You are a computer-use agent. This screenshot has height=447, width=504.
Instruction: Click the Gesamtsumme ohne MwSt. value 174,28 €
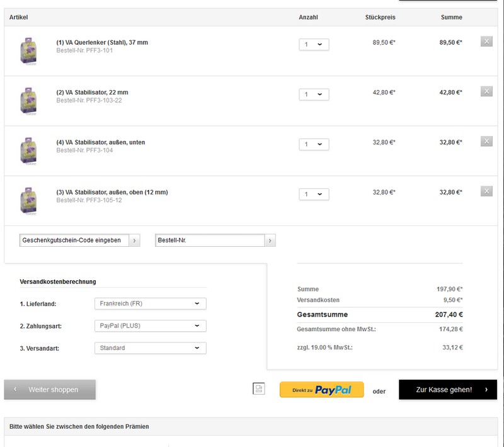pos(451,329)
